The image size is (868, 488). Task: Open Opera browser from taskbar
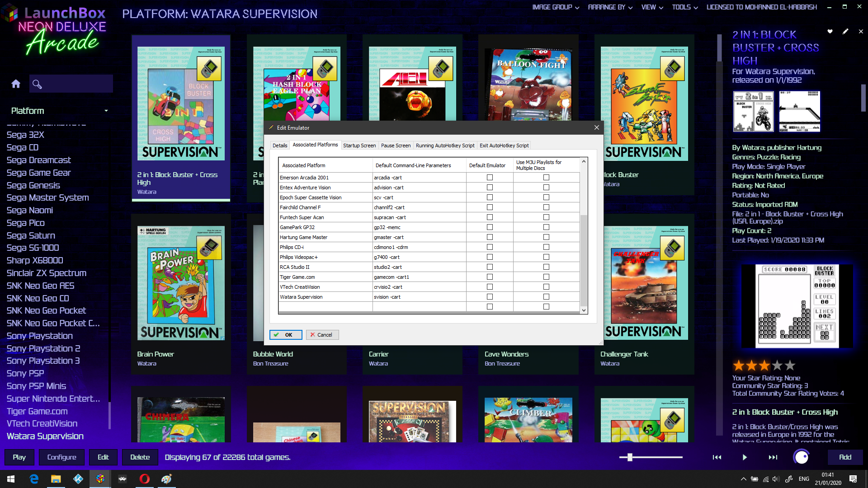(x=144, y=479)
